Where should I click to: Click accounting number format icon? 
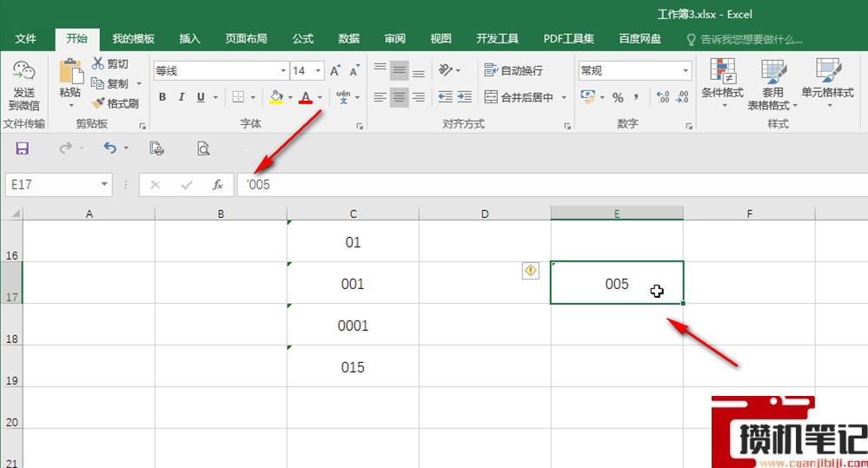tap(587, 96)
